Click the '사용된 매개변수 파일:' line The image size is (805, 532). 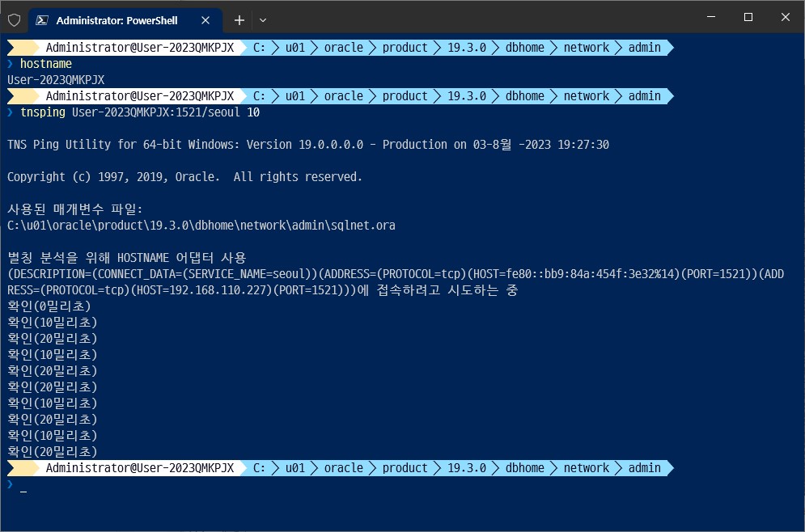75,209
